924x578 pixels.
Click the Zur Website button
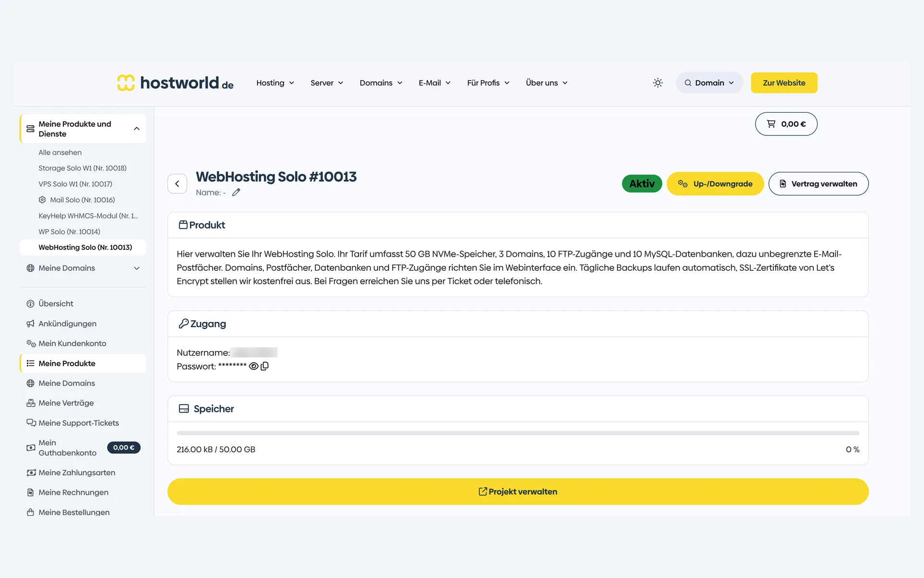pyautogui.click(x=784, y=83)
